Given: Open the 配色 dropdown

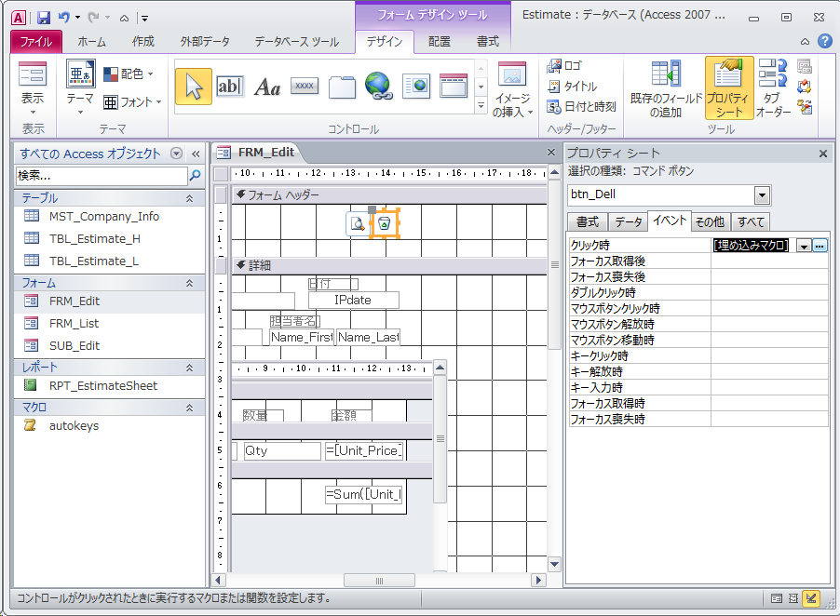Looking at the screenshot, I should 129,74.
